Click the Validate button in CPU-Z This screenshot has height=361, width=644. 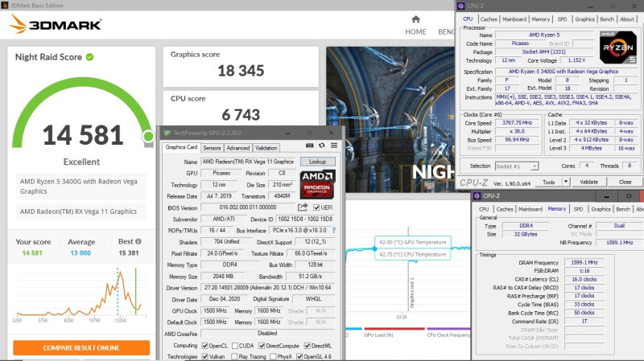(x=588, y=182)
